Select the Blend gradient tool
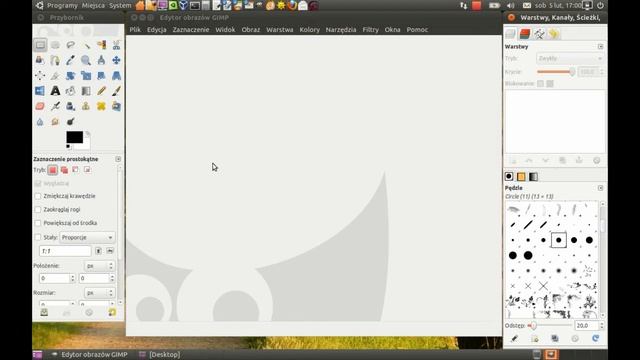The height and width of the screenshot is (360, 640). coord(86,91)
